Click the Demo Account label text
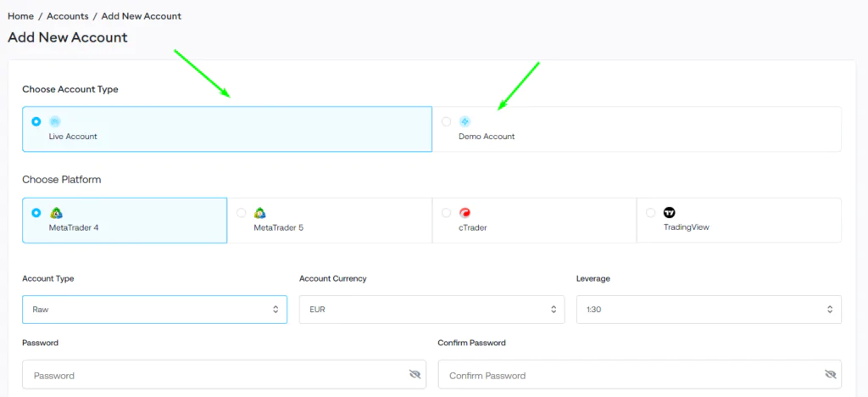Image resolution: width=868 pixels, height=397 pixels. coord(487,137)
